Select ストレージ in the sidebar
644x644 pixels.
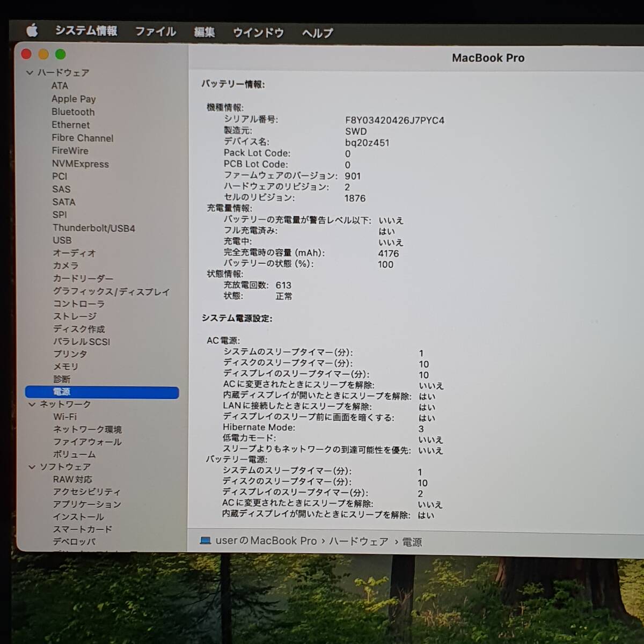click(75, 316)
